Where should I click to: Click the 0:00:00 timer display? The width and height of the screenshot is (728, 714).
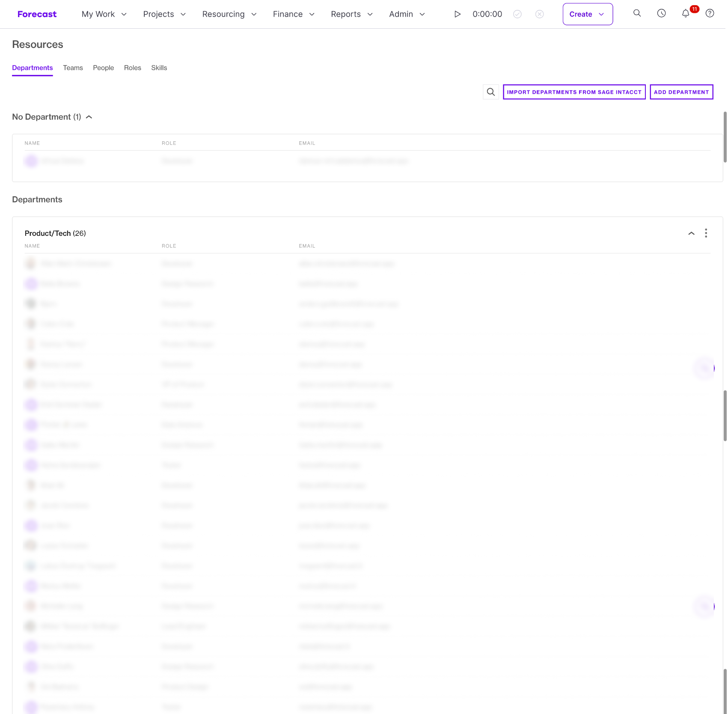(487, 14)
